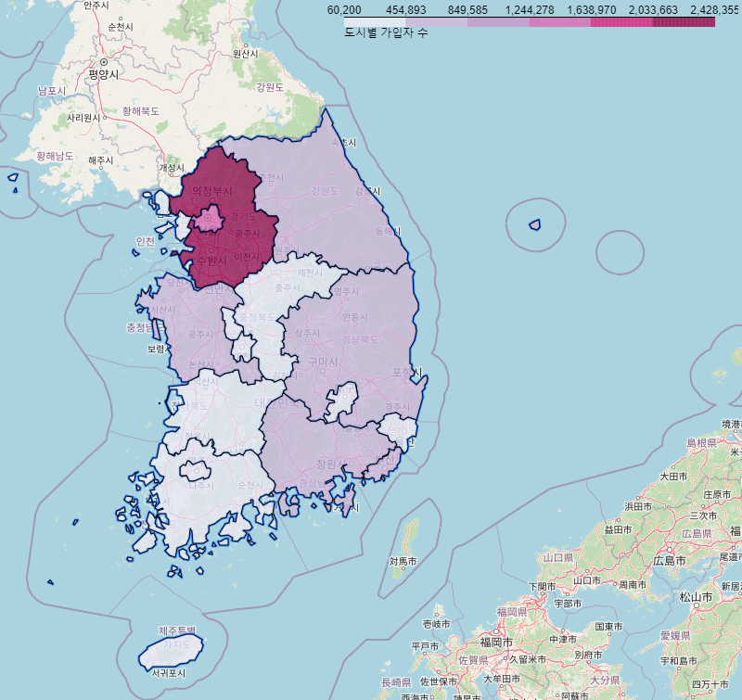Click the 佐世保市 Sasebo label
The image size is (742, 700).
pos(439,681)
